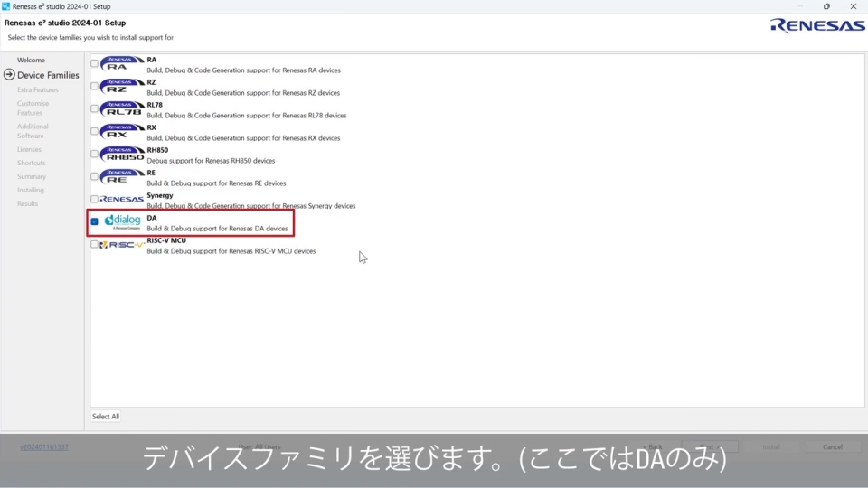868x488 pixels.
Task: Click the Renesas logo in header
Action: pyautogui.click(x=817, y=25)
